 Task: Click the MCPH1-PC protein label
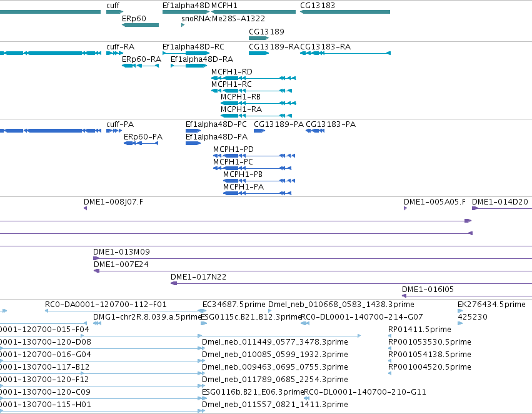(233, 162)
